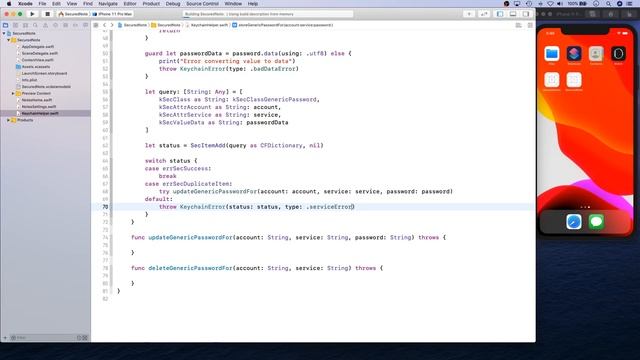
Task: Open the File menu
Action: [x=42, y=4]
